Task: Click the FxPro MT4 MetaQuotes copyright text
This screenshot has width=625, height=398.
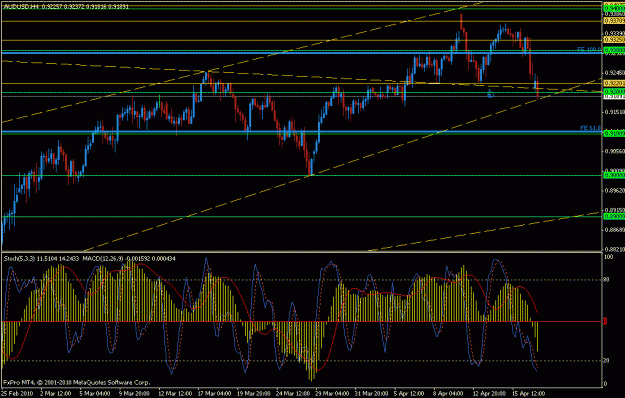Action: 77,382
